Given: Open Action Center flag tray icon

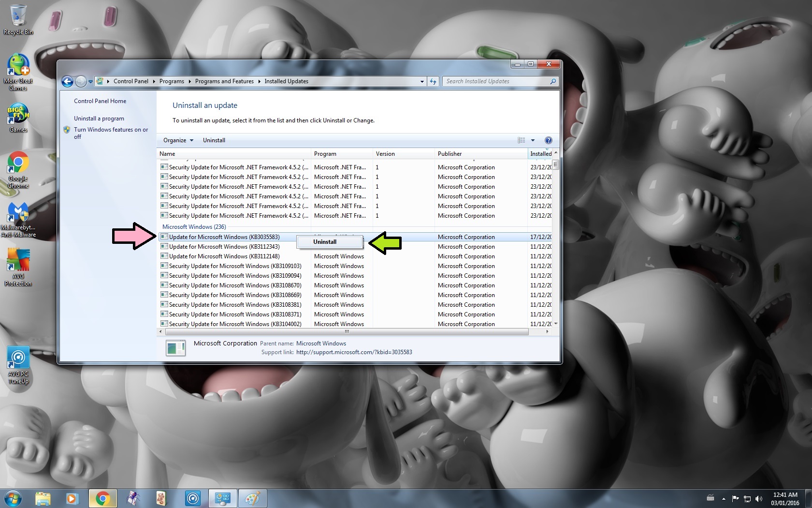Looking at the screenshot, I should pos(735,499).
